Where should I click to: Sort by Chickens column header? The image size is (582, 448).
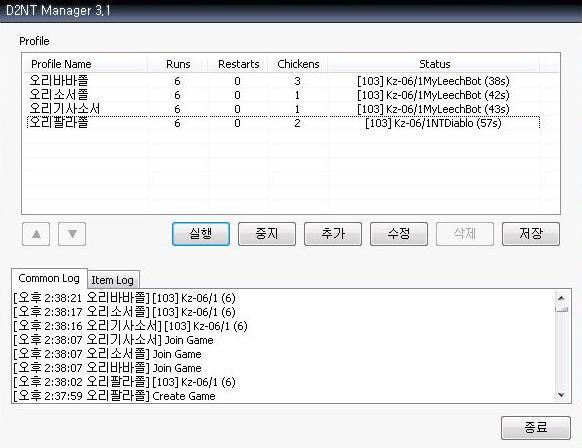tap(298, 64)
